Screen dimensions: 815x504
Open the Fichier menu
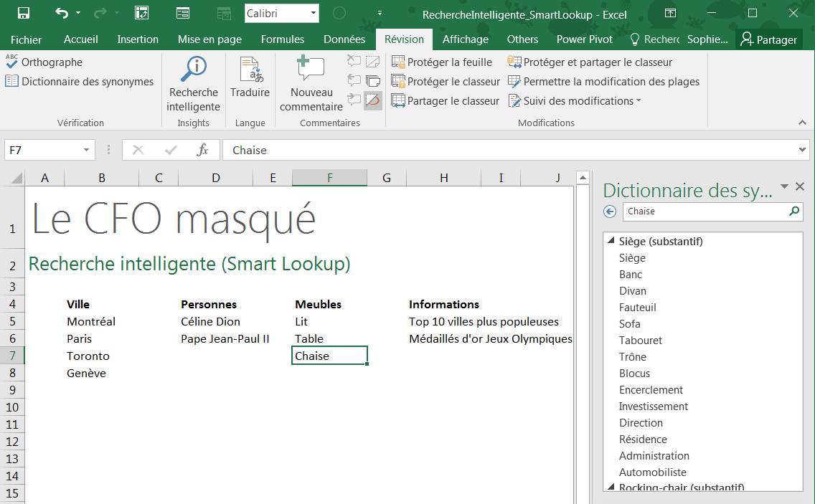26,39
